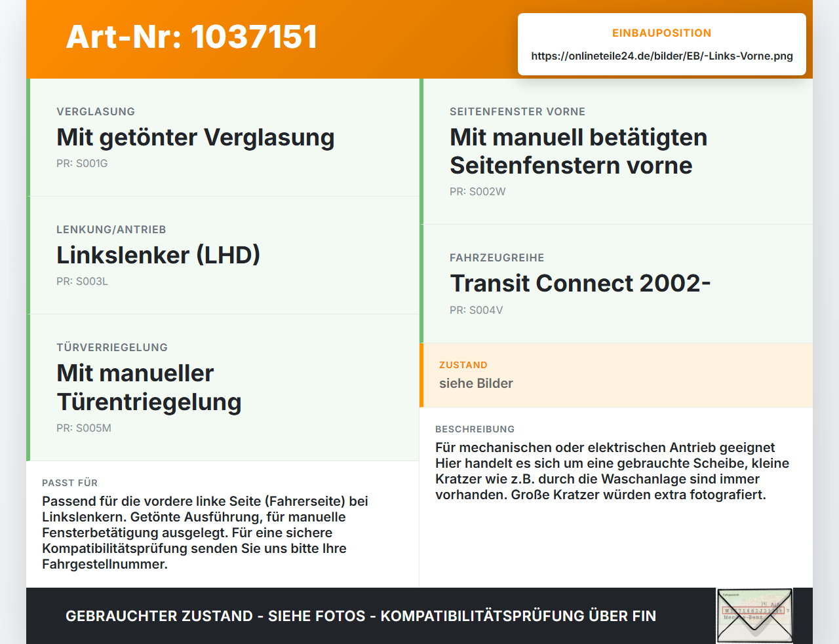Click the 'Für mechanischen oder elektrischen Antrieb' paragraph
Image resolution: width=839 pixels, height=644 pixels.
[612, 471]
